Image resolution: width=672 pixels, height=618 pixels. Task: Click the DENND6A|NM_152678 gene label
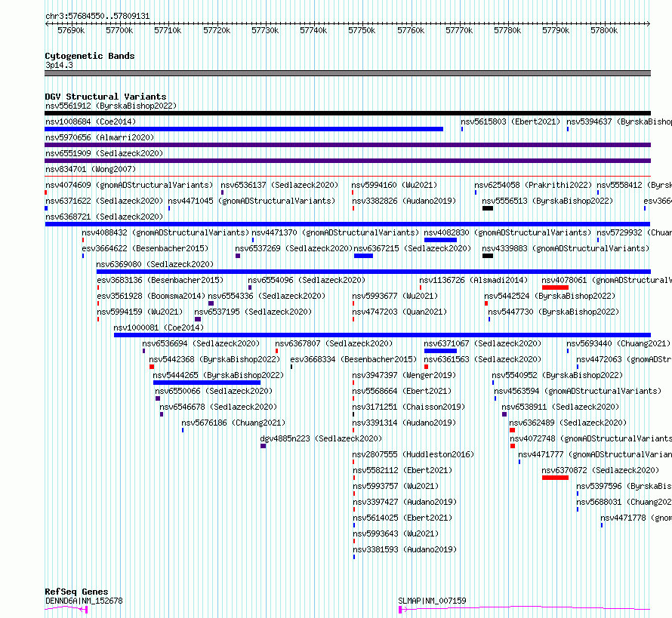[x=84, y=601]
